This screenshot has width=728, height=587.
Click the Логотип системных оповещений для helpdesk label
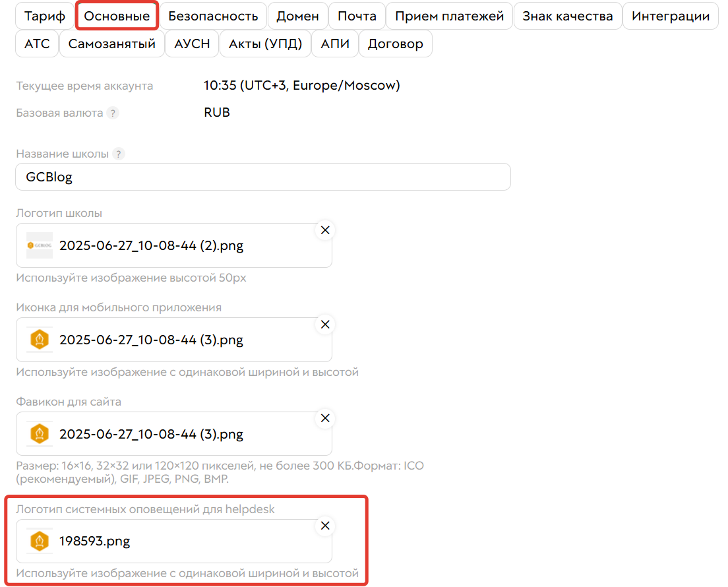coord(145,509)
